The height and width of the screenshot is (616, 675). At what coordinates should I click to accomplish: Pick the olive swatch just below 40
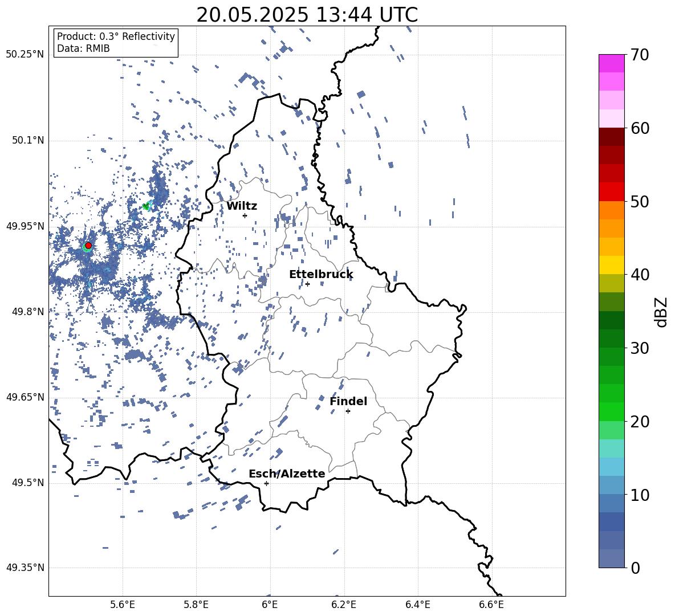point(612,283)
